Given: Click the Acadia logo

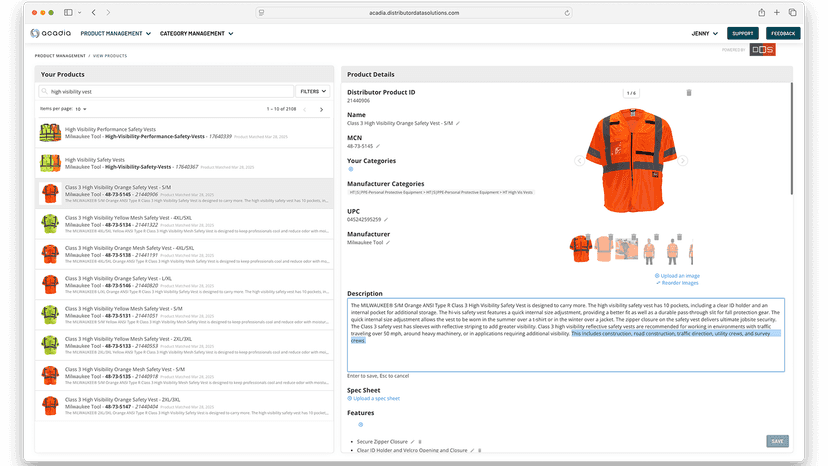Looking at the screenshot, I should click(51, 33).
